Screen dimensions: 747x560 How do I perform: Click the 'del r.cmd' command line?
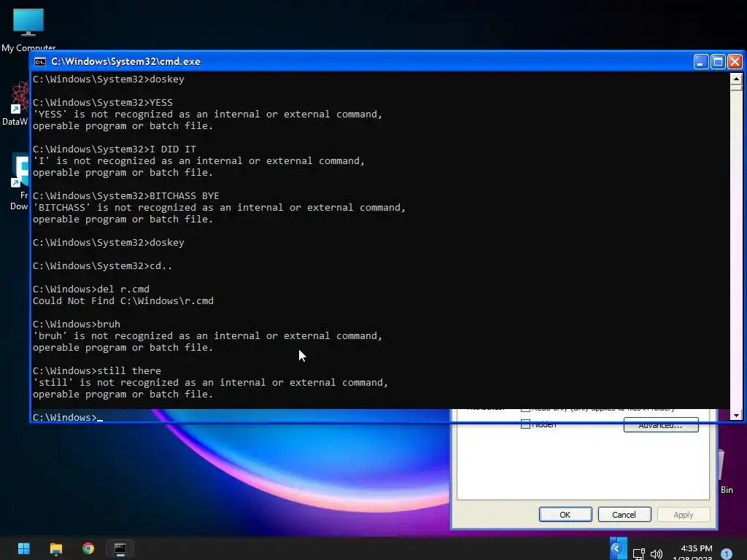coord(91,289)
